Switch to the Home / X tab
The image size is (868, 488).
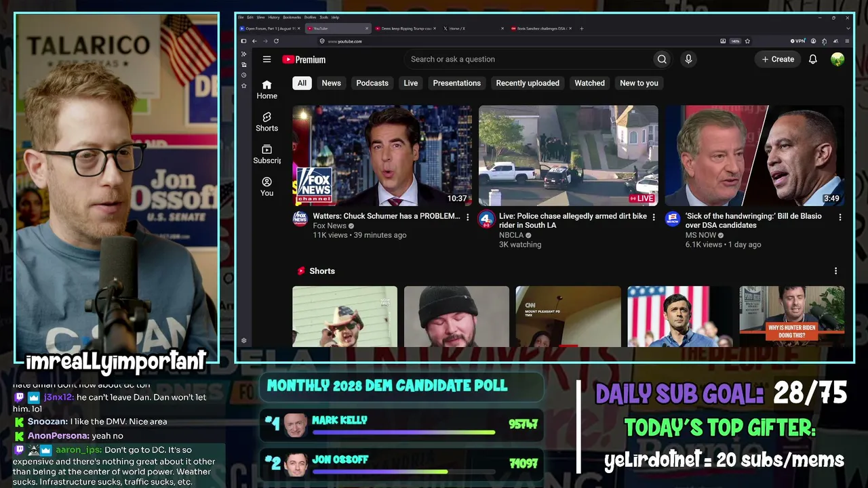point(473,28)
